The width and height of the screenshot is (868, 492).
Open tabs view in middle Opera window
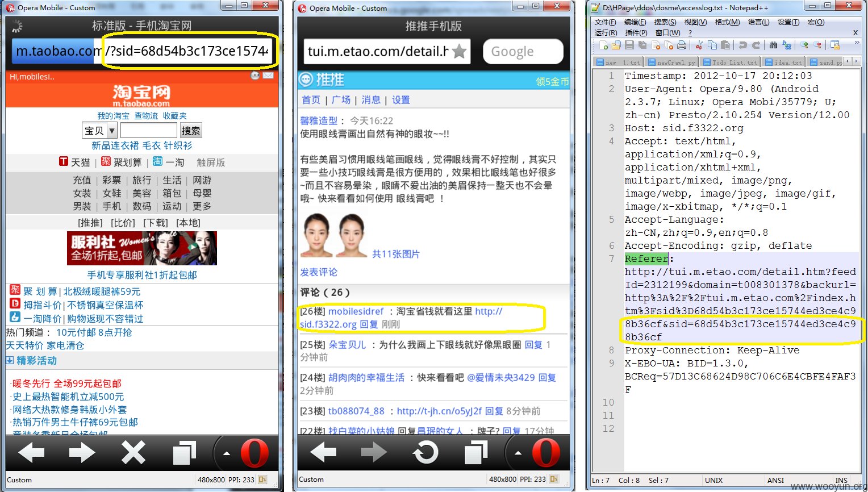tap(476, 453)
